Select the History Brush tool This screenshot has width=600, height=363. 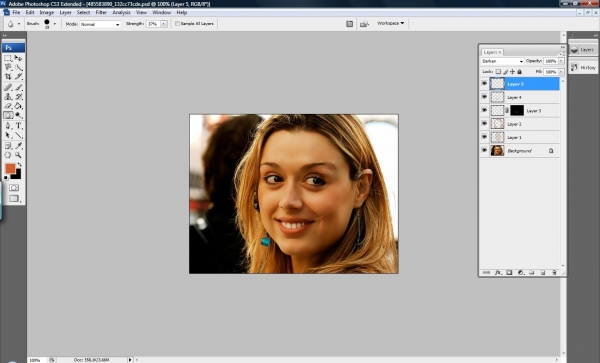point(18,97)
